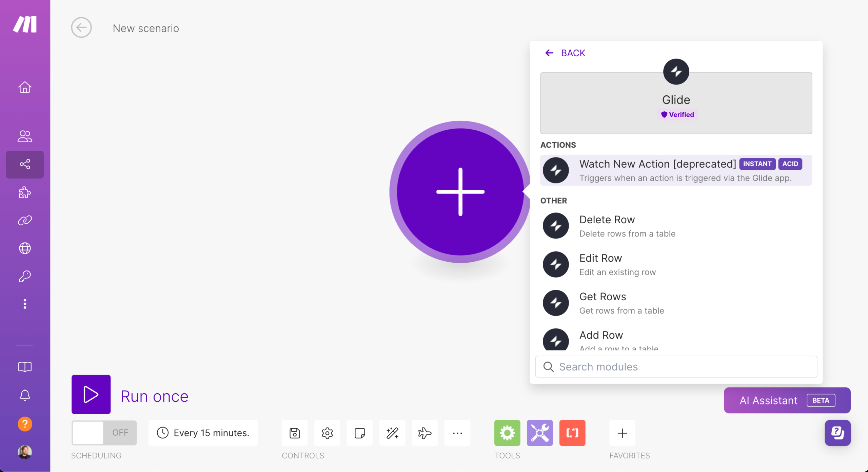Open the Keys icon in sidebar
The height and width of the screenshot is (472, 868).
click(x=25, y=276)
